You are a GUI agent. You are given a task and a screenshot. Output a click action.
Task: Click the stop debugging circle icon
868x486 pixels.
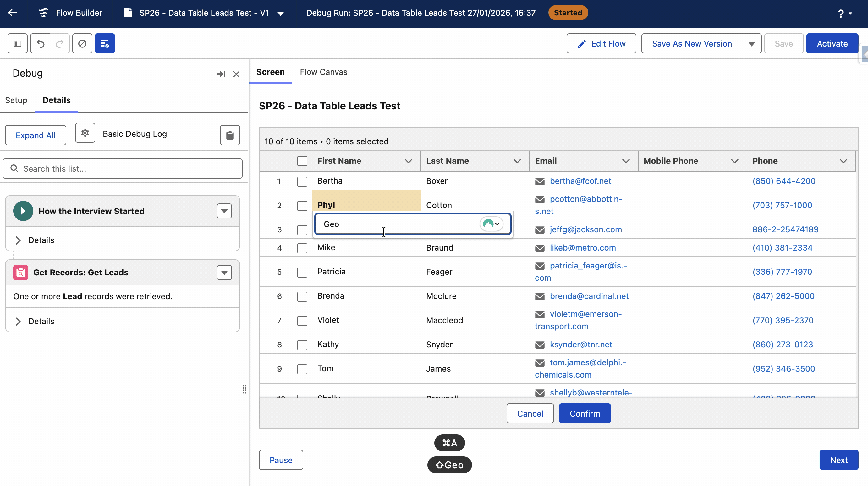pyautogui.click(x=82, y=43)
